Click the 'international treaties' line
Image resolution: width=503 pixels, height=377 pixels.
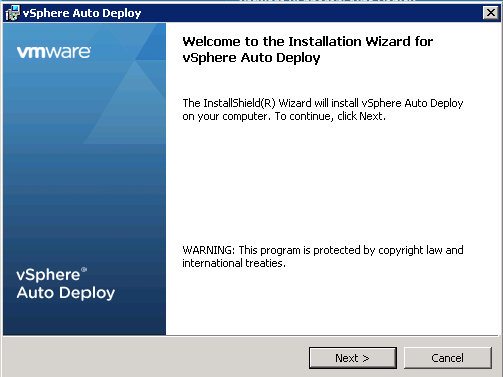click(234, 263)
